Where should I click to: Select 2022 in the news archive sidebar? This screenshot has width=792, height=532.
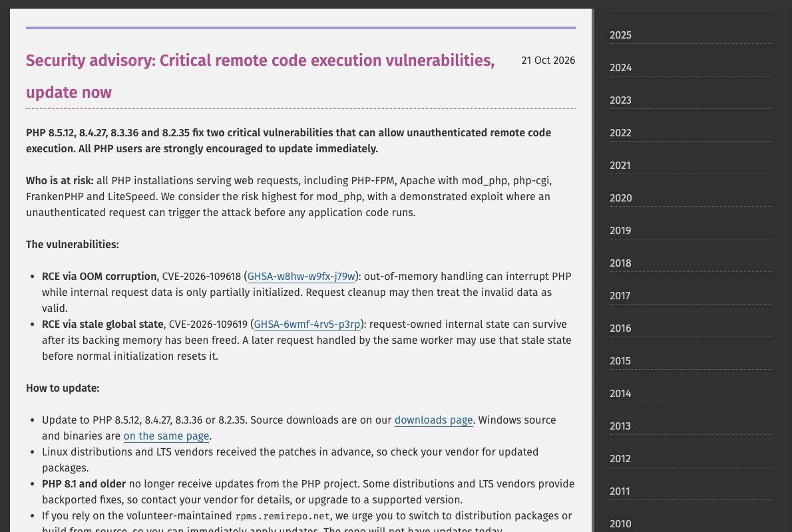click(621, 133)
